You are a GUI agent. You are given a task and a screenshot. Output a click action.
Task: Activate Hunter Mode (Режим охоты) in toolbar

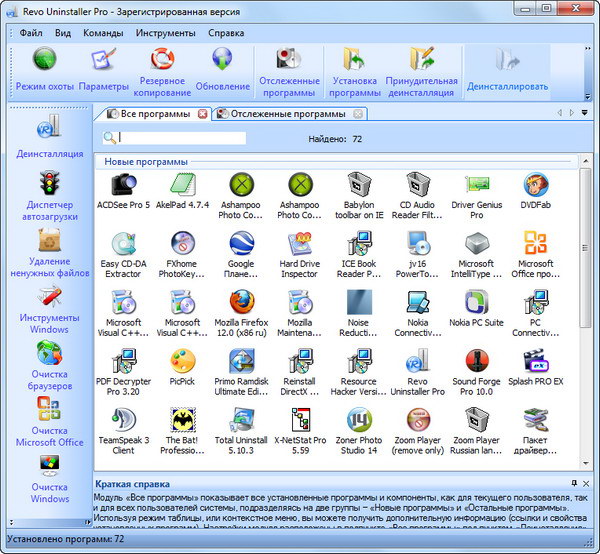click(x=44, y=62)
